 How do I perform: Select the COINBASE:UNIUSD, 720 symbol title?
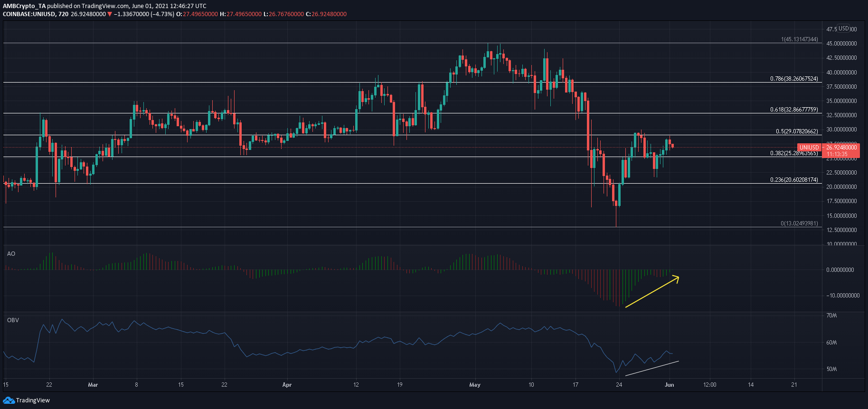point(36,14)
